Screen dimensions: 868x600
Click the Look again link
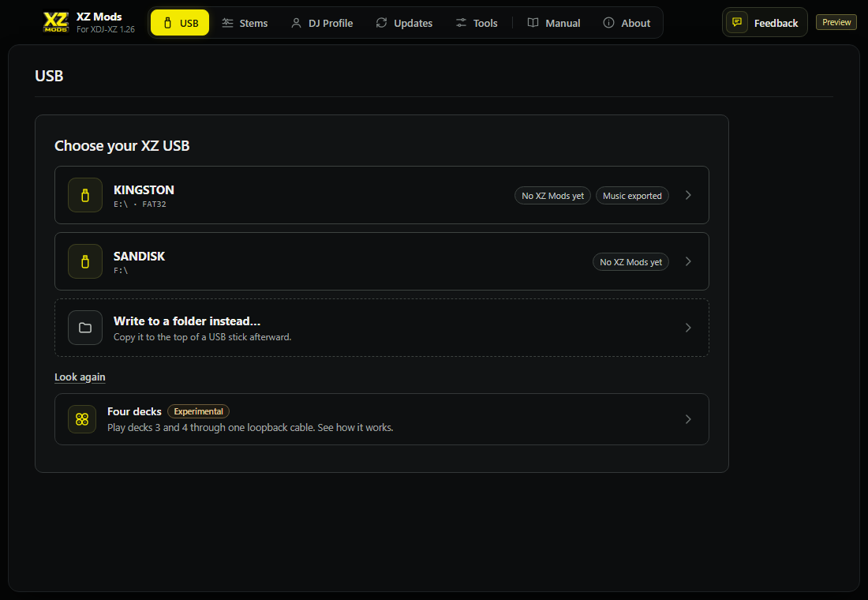(80, 377)
